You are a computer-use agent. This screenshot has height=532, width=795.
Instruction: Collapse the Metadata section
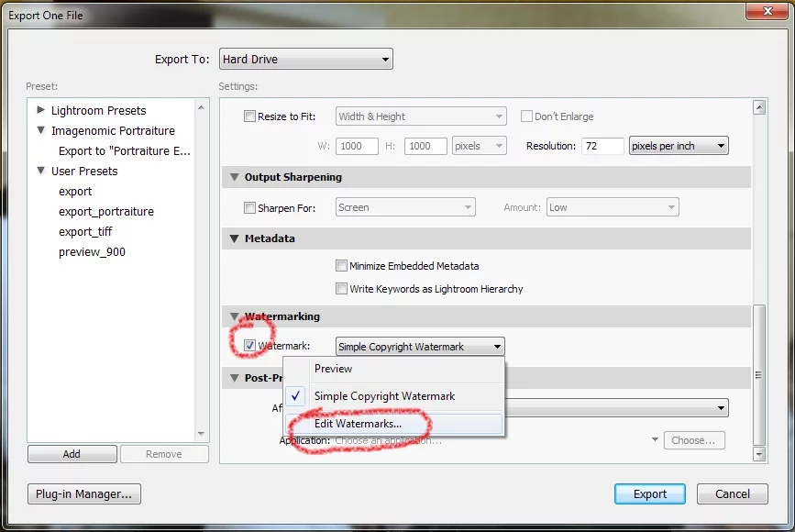[x=234, y=238]
